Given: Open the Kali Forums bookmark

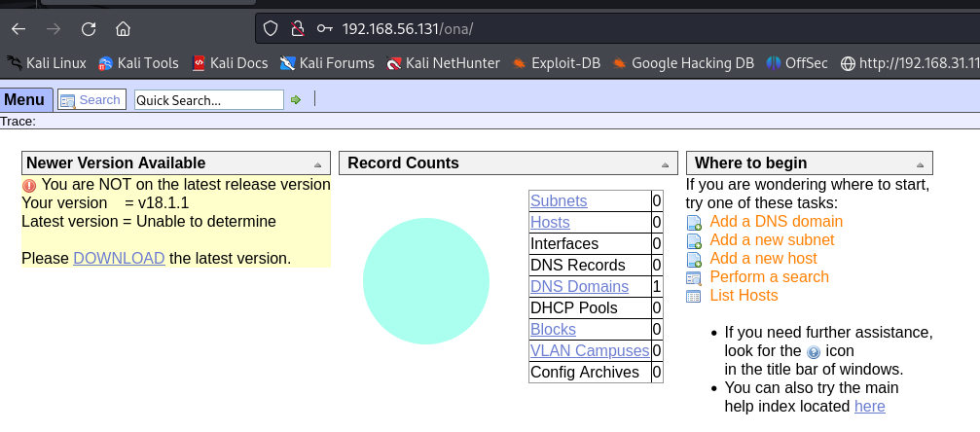Looking at the screenshot, I should 327,63.
